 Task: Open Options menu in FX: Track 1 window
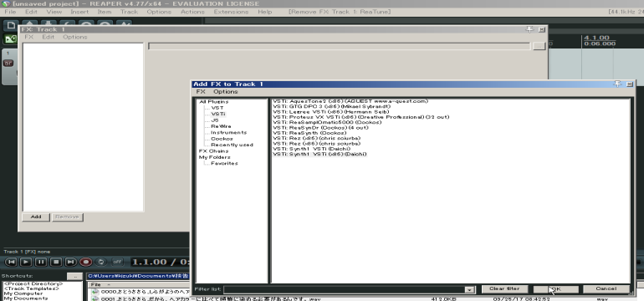point(74,37)
